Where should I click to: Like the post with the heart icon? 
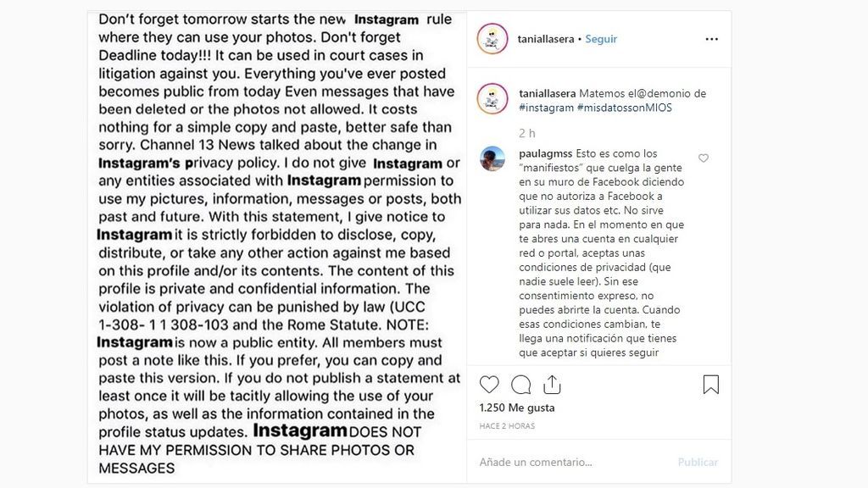coord(489,385)
